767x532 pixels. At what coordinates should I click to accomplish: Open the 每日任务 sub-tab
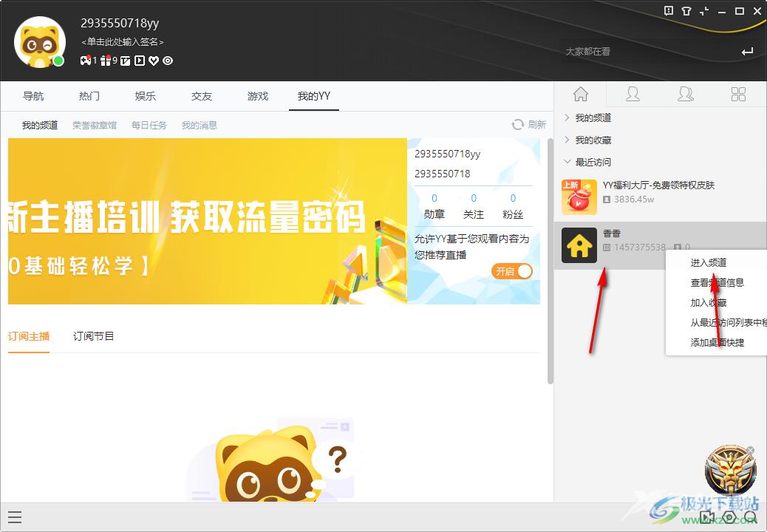coord(149,125)
